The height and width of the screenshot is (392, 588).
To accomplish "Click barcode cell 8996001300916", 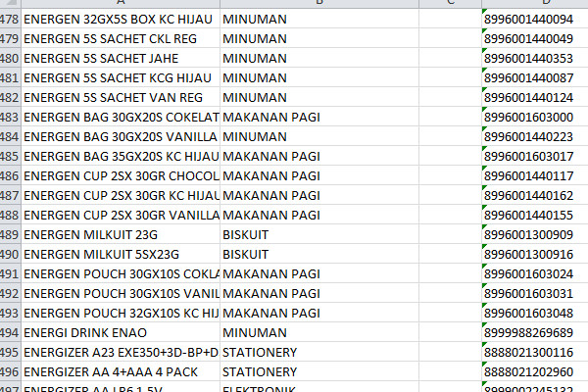I will [535, 254].
